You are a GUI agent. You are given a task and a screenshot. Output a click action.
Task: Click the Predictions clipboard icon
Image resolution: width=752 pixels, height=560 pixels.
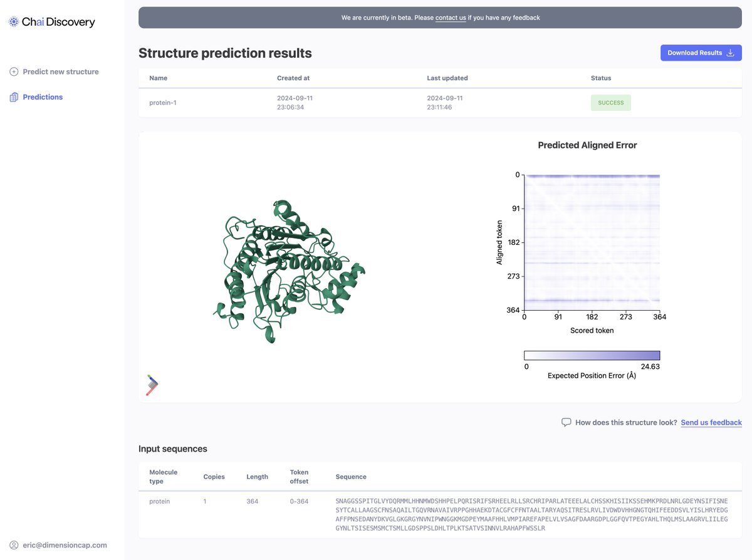[14, 97]
